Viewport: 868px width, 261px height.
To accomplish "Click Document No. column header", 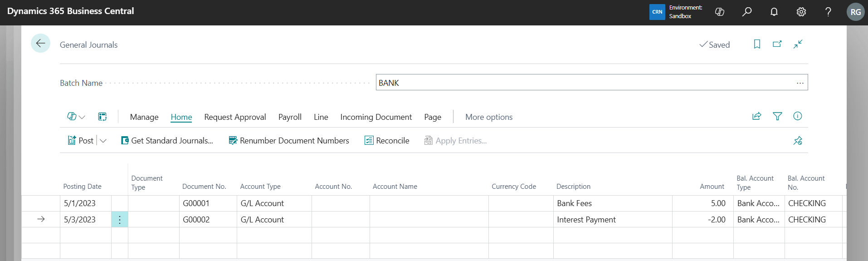I will click(204, 187).
